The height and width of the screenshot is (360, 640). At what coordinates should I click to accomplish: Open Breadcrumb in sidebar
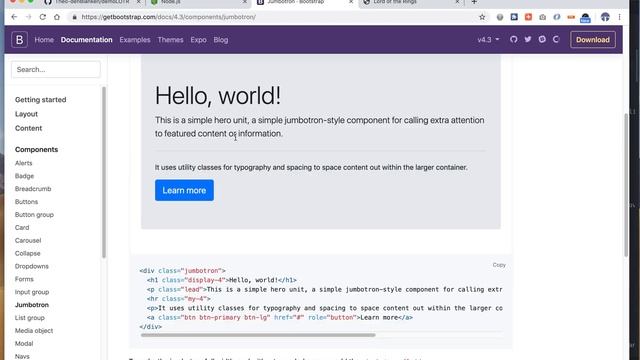(33, 189)
